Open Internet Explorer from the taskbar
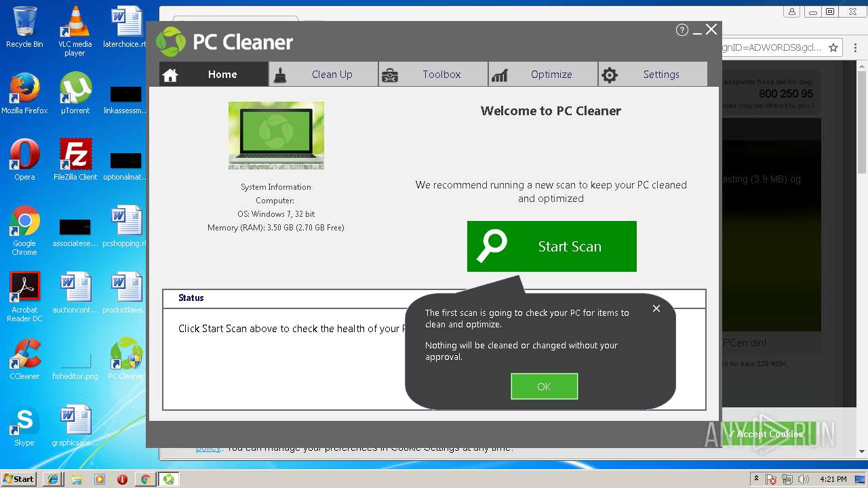This screenshot has height=488, width=868. tap(53, 479)
